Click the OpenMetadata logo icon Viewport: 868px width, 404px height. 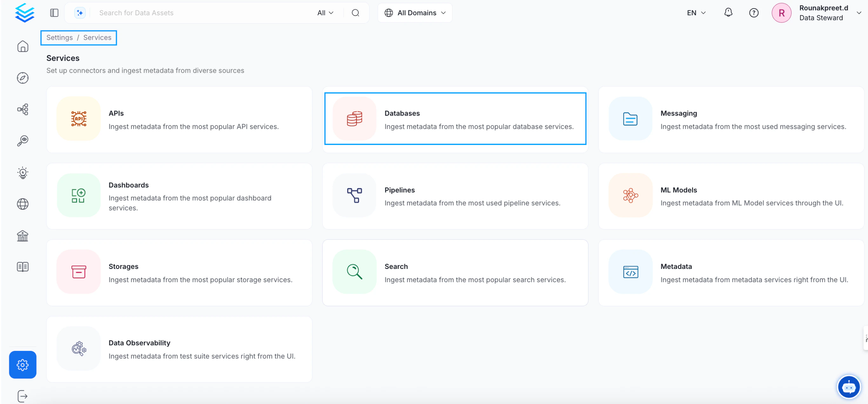(24, 13)
